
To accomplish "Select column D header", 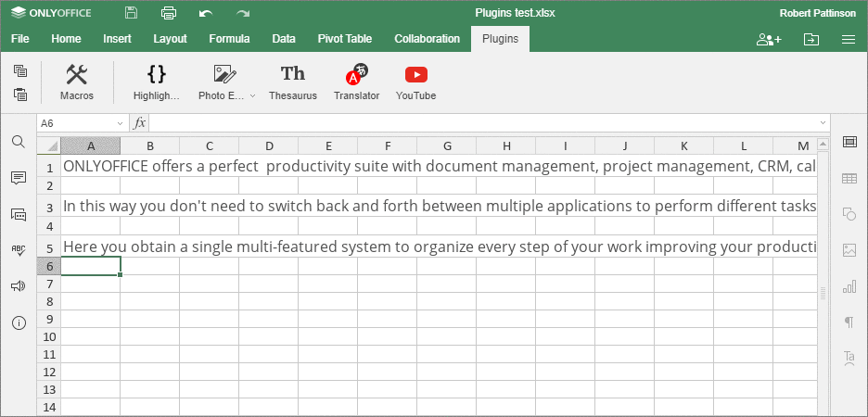I will coord(269,146).
